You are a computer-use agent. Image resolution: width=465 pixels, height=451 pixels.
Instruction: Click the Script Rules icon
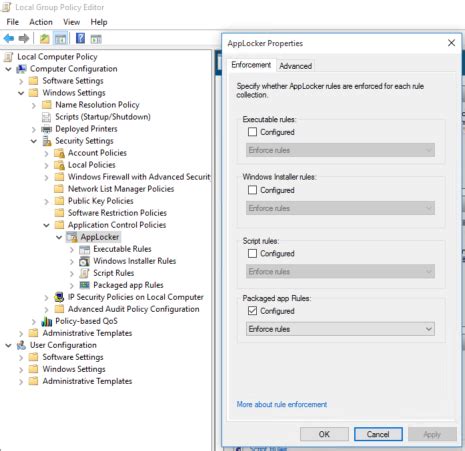click(x=85, y=273)
